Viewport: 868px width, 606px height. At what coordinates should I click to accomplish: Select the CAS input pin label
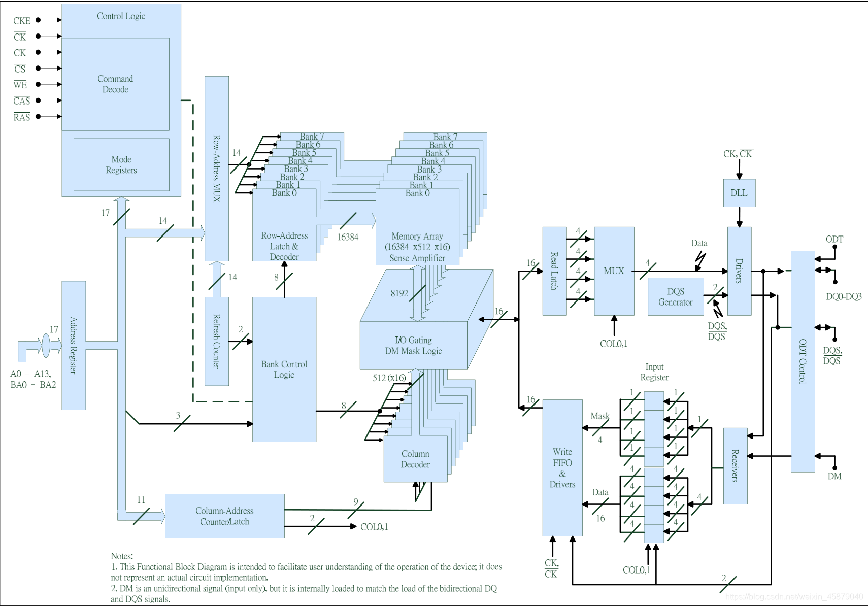pyautogui.click(x=22, y=101)
